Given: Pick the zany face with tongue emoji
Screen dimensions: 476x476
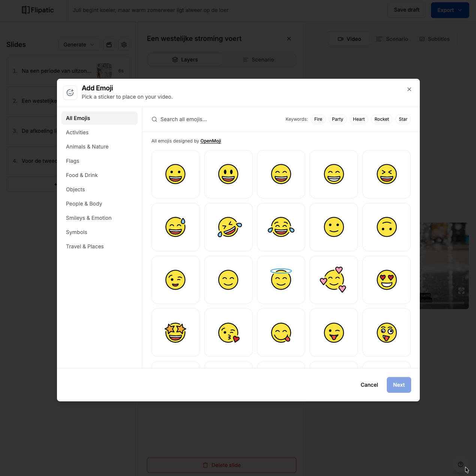Looking at the screenshot, I should [x=386, y=332].
